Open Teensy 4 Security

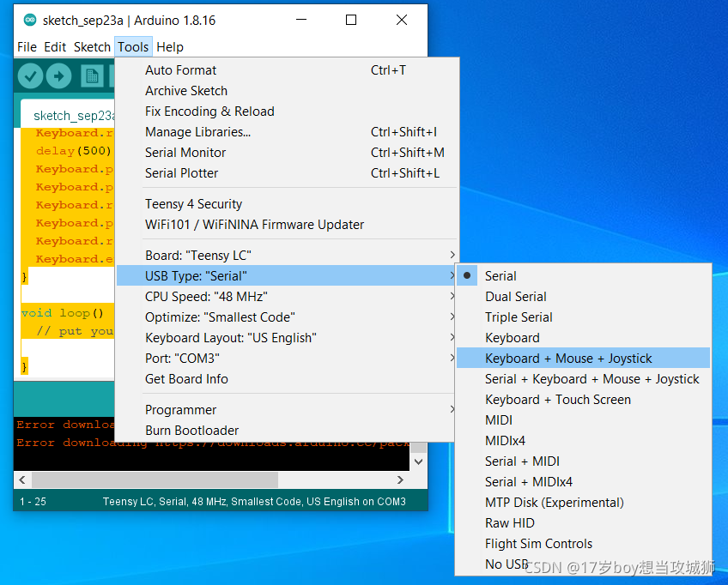point(286,204)
